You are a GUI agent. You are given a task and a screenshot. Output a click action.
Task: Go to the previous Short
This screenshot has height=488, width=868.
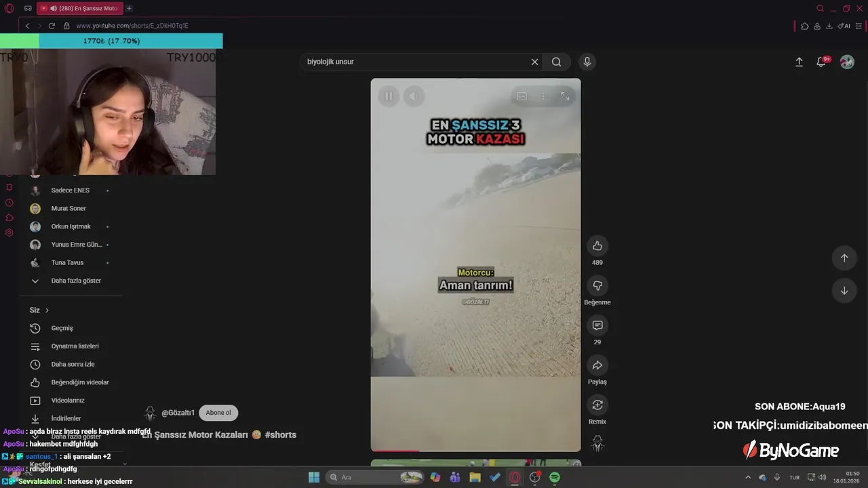click(x=844, y=258)
